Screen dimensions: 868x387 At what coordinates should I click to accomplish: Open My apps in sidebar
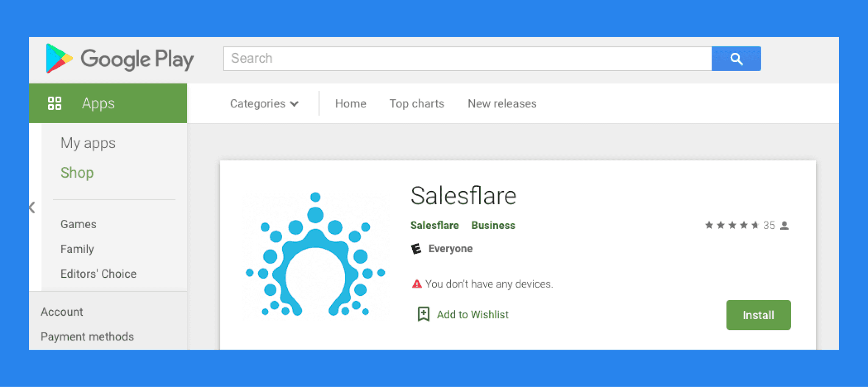coord(88,143)
